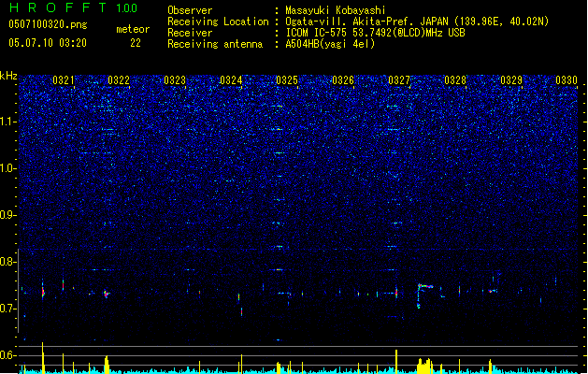Click the 0328 time marker

455,80
